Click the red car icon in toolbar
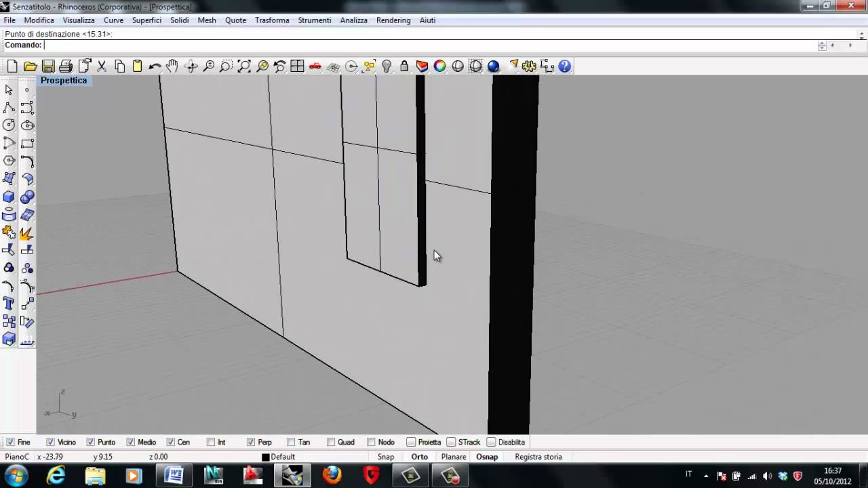 [315, 66]
